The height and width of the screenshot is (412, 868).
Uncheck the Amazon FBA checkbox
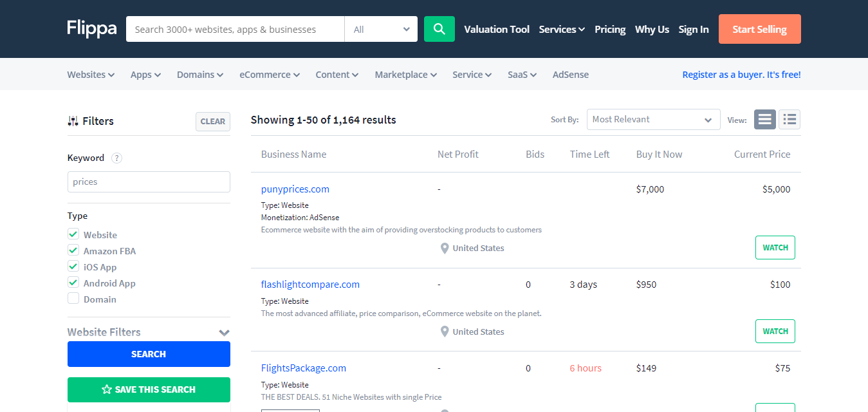pyautogui.click(x=73, y=250)
